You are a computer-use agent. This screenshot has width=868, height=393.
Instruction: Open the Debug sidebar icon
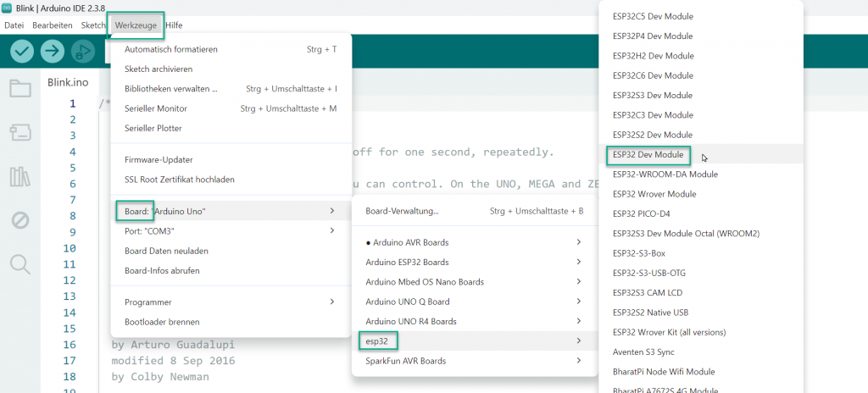pos(20,220)
